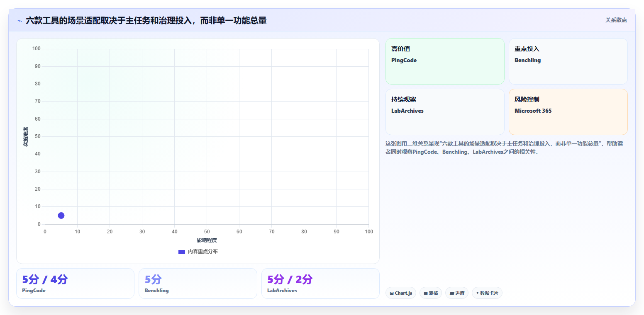Image resolution: width=644 pixels, height=315 pixels.
Task: Click the LabArchives 5分 / 2分 stat card
Action: [320, 283]
